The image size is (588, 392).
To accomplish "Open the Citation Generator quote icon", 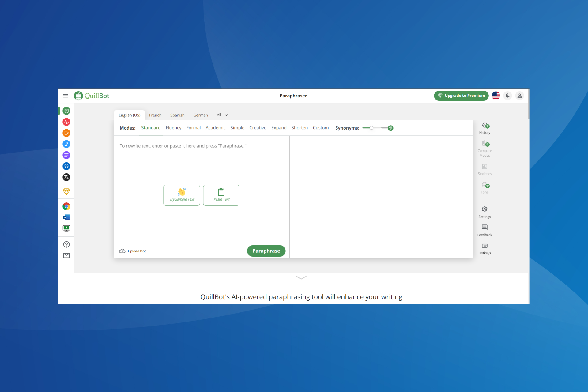I will tap(66, 166).
